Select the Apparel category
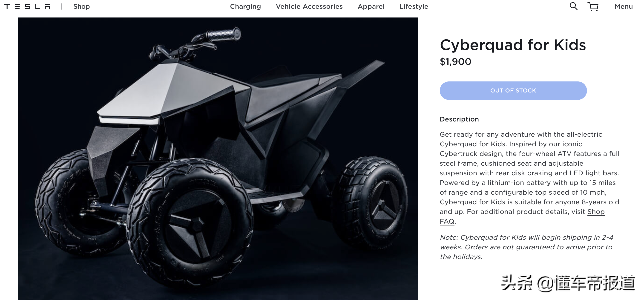 tap(371, 6)
